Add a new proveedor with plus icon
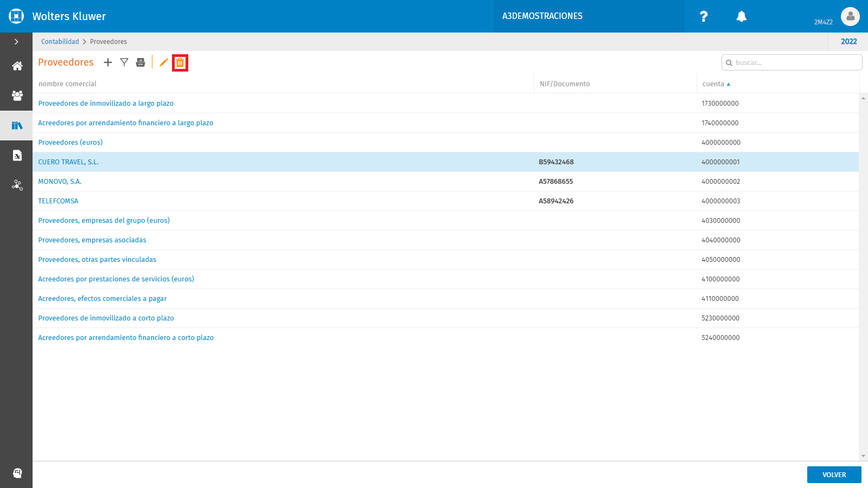 (x=108, y=62)
